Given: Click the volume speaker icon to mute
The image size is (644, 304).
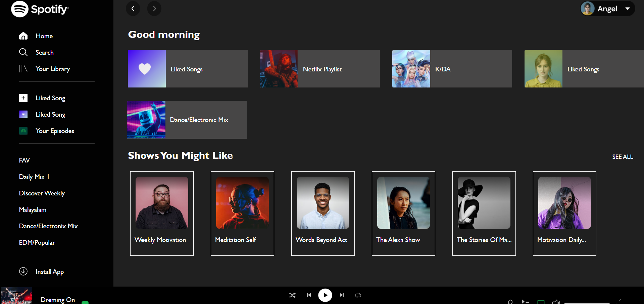Looking at the screenshot, I should point(556,302).
